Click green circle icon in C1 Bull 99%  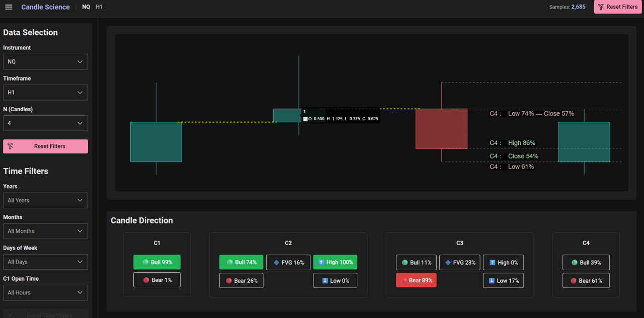coord(146,262)
